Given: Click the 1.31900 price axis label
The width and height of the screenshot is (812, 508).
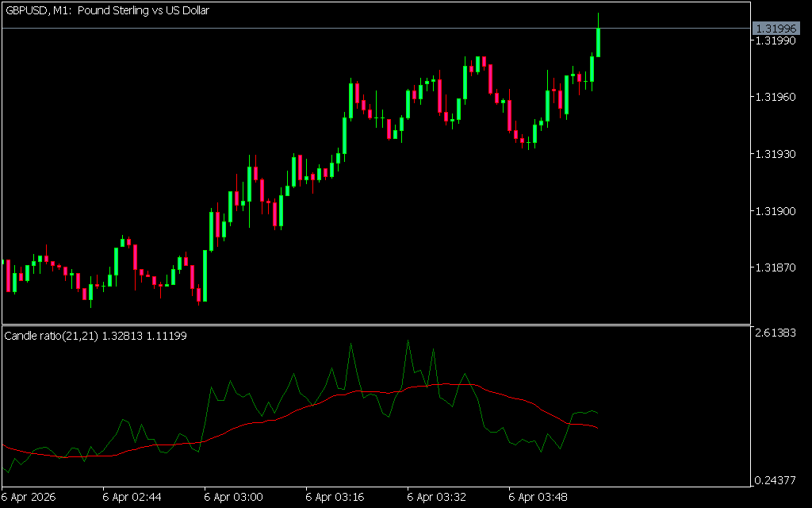Looking at the screenshot, I should 775,211.
